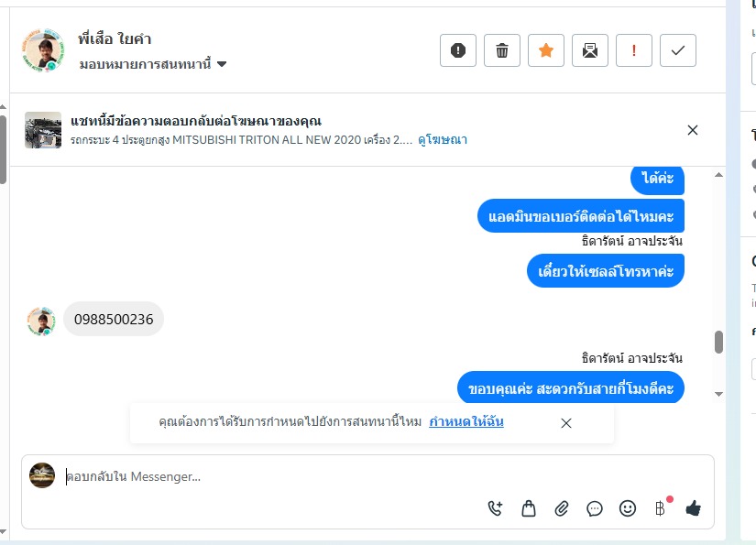The width and height of the screenshot is (756, 545).
Task: Open the assign conversation dropdown
Action: click(153, 64)
